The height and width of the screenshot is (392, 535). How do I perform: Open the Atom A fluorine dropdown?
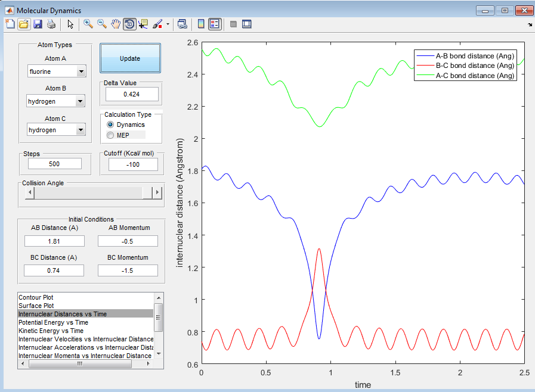[x=57, y=71]
